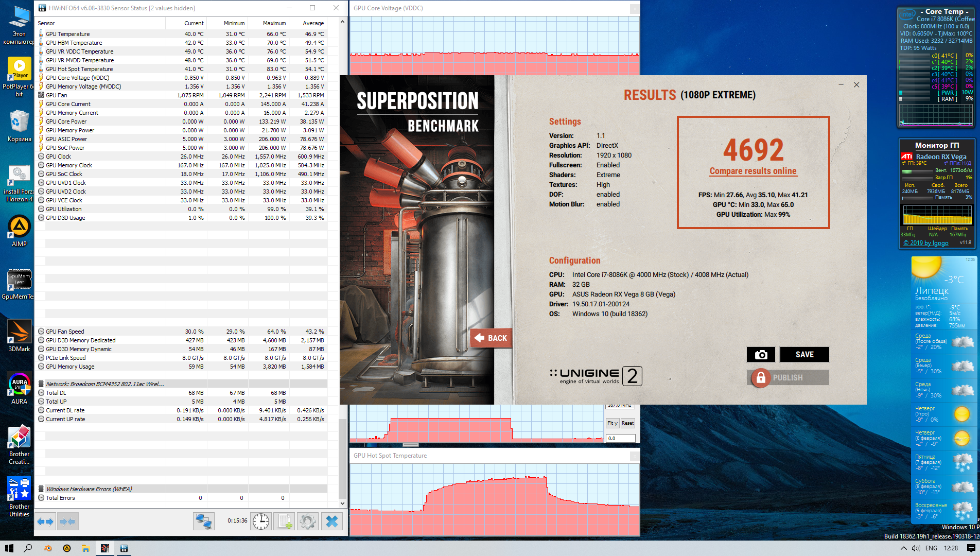Viewport: 980px width, 556px height.
Task: Select the Recycle Bin (Корзина) desktop icon
Action: (x=19, y=126)
